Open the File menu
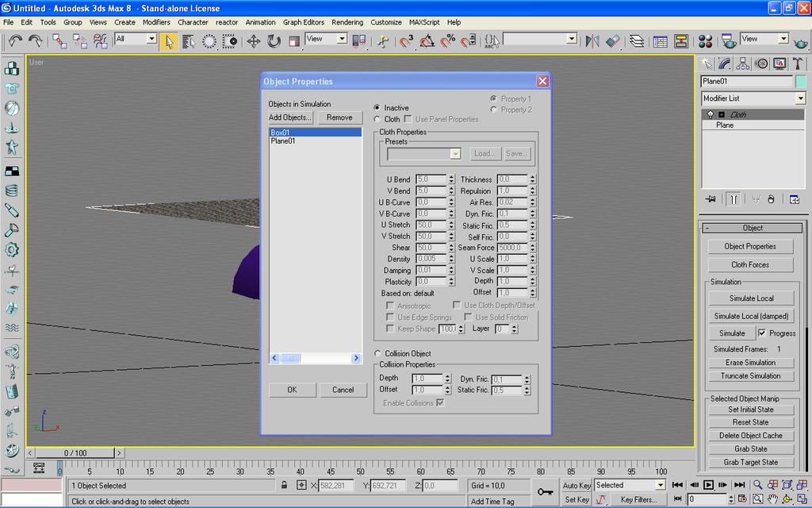 point(8,22)
